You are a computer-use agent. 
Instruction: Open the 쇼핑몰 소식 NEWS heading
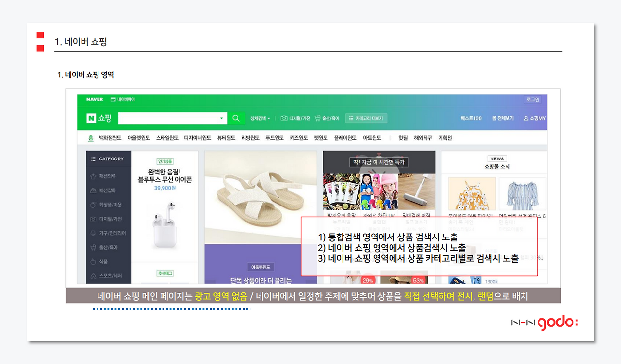[497, 163]
